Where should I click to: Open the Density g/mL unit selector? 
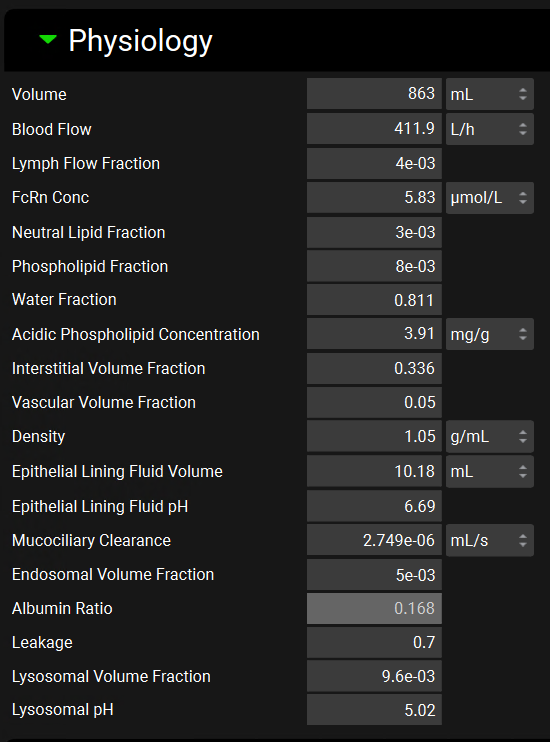click(489, 436)
